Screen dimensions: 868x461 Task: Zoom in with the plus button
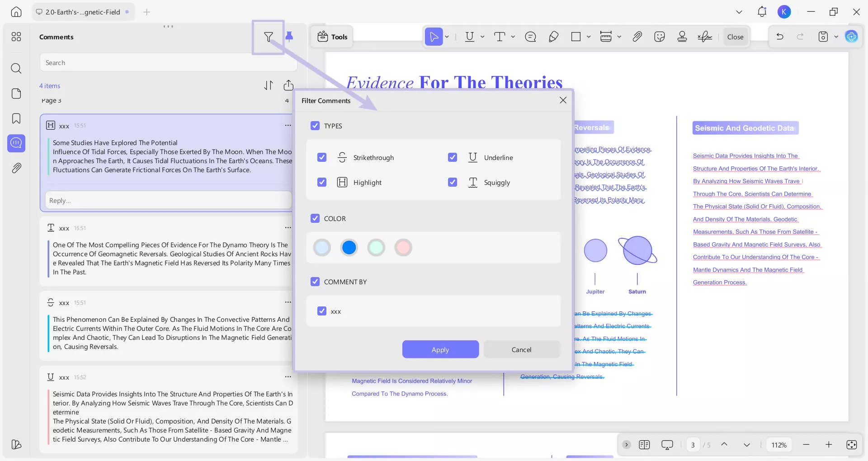[829, 445]
